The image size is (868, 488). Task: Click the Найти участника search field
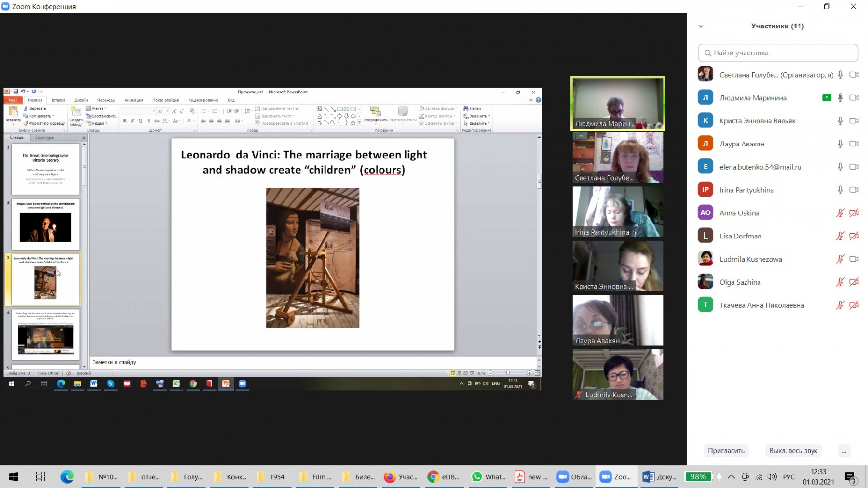pyautogui.click(x=778, y=53)
